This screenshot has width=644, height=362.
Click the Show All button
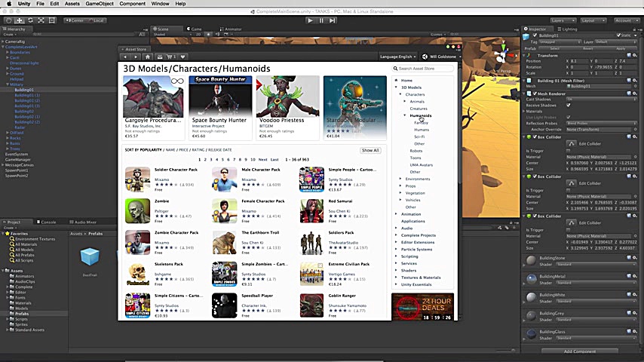click(370, 150)
